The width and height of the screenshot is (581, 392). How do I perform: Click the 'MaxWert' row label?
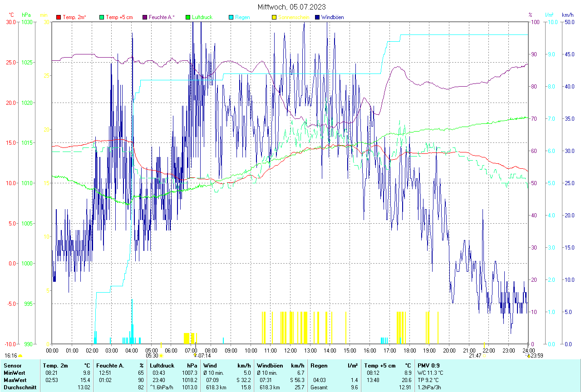click(15, 380)
